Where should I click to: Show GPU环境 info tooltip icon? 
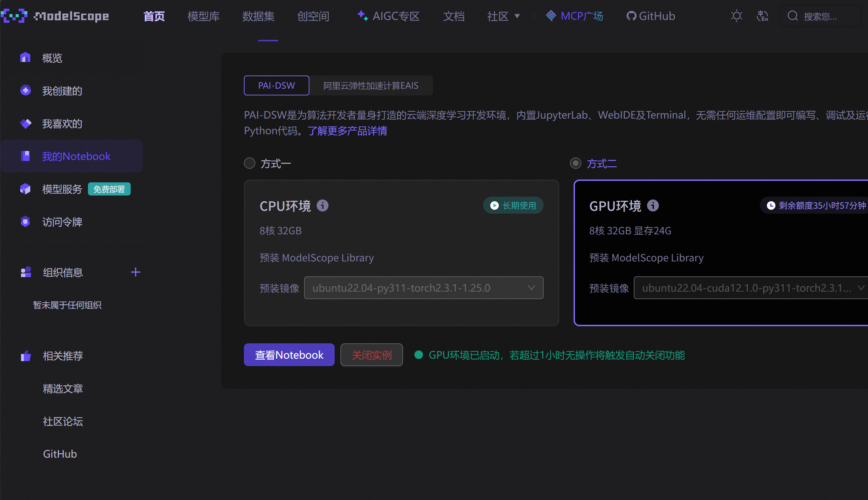tap(653, 205)
